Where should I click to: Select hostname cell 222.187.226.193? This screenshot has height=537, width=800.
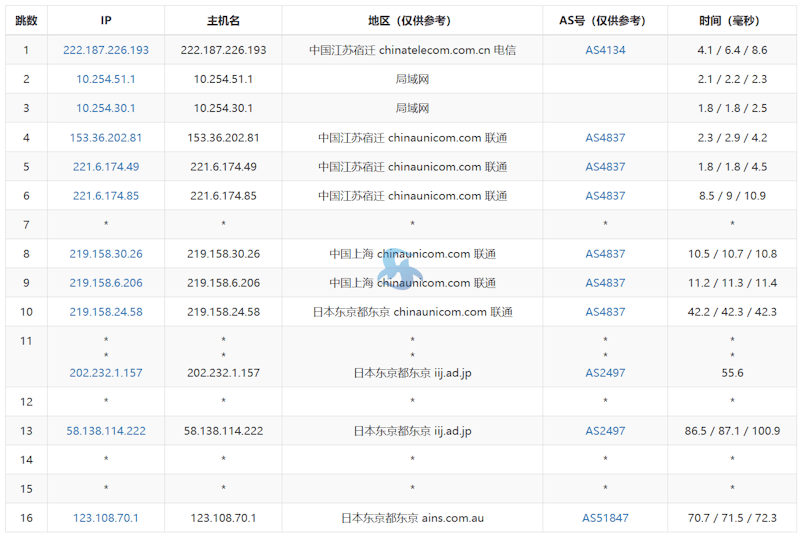[223, 50]
